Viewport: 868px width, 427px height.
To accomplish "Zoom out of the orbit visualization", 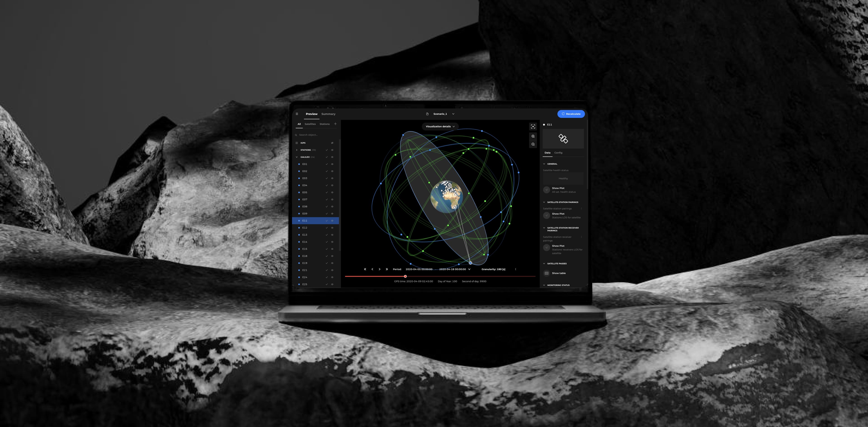I will pos(533,144).
